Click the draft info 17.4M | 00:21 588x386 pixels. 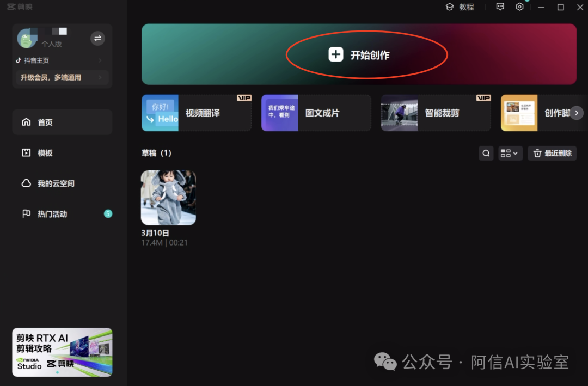pyautogui.click(x=164, y=243)
